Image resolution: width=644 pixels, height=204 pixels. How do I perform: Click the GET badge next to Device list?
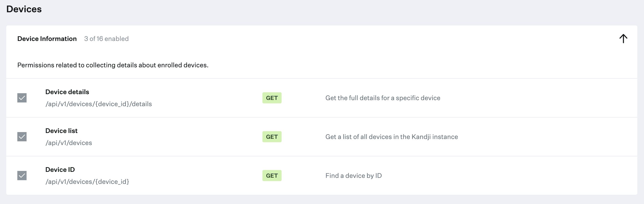(x=272, y=137)
